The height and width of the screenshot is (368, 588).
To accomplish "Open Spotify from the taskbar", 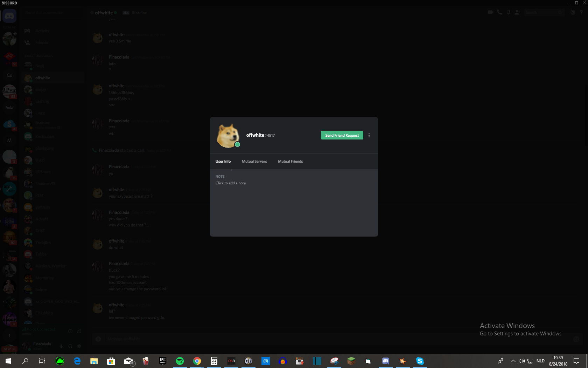I will click(x=180, y=361).
